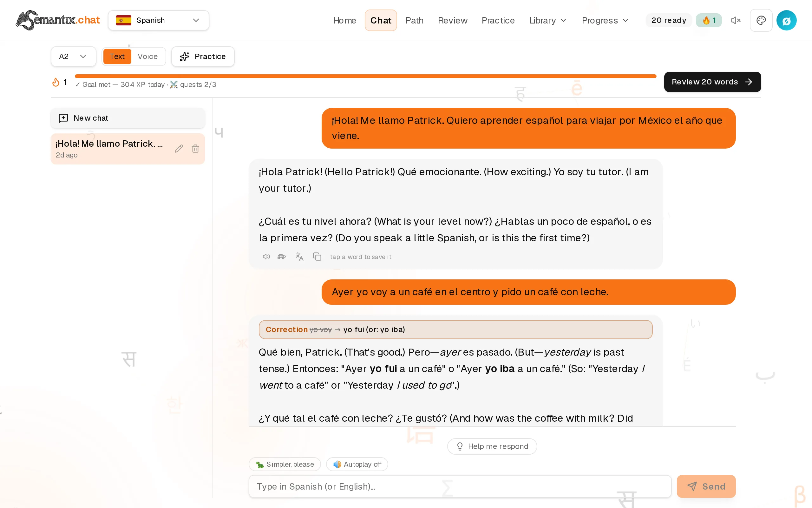Switch to Voice chat mode

point(147,57)
